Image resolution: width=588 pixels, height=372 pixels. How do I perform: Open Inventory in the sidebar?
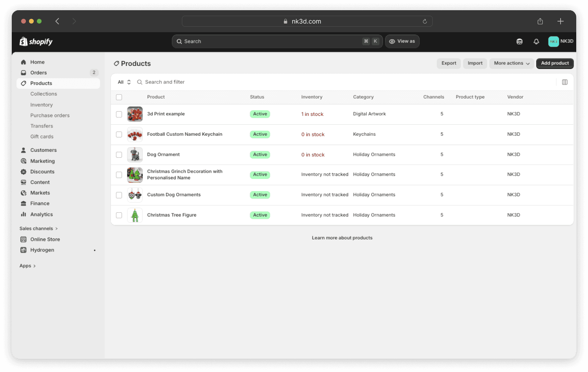coord(42,105)
